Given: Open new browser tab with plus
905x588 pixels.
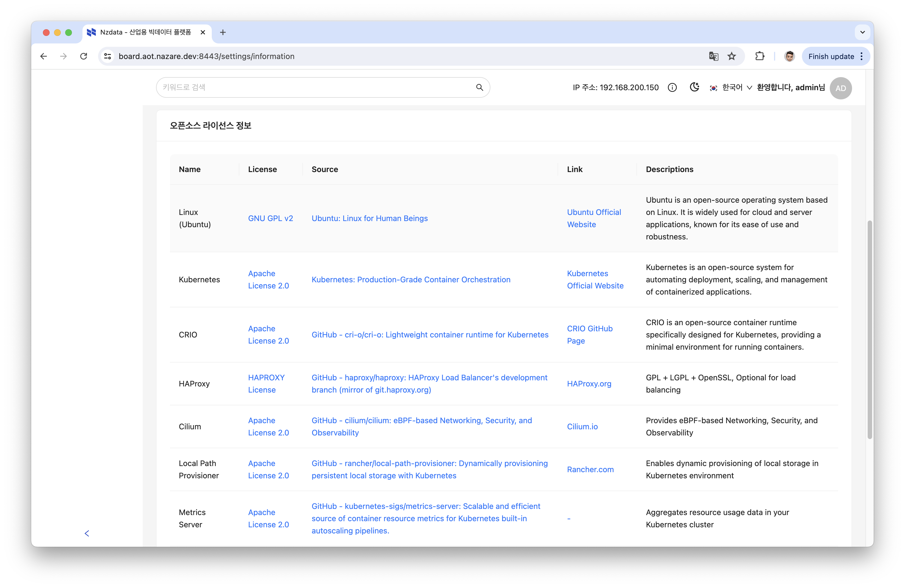Looking at the screenshot, I should point(223,33).
